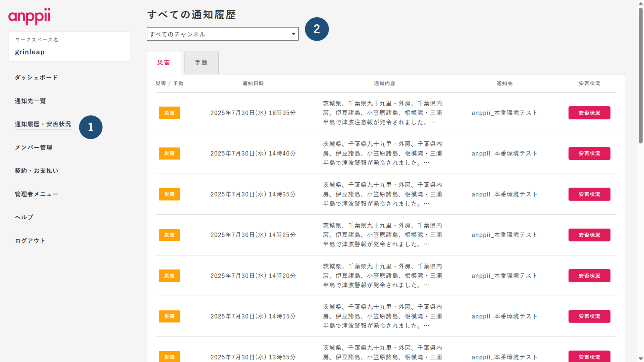The image size is (644, 362).
Task: Click the 災害 badge on 14時35分 row
Action: click(169, 194)
